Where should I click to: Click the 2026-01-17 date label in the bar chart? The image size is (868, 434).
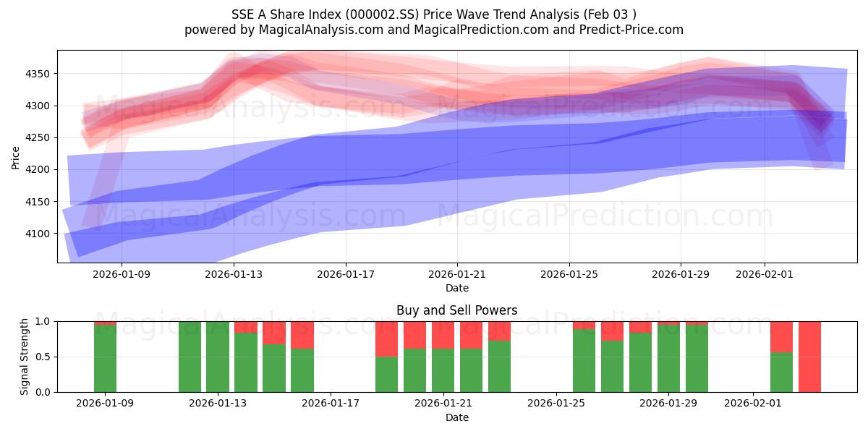tap(331, 404)
